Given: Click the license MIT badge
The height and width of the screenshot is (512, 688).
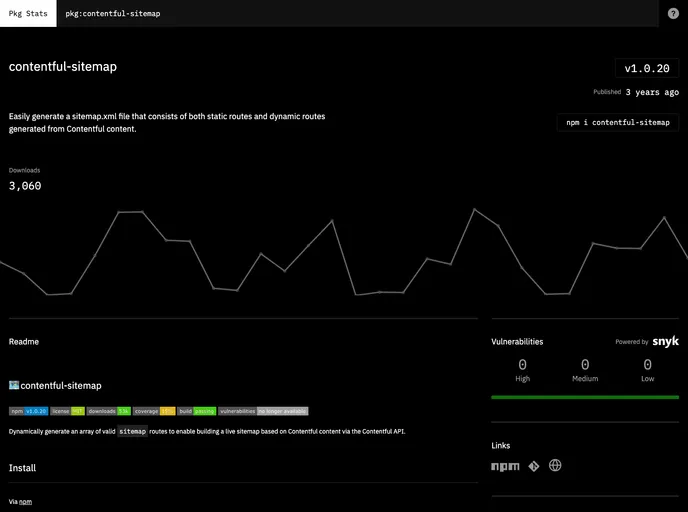Looking at the screenshot, I should pos(68,411).
